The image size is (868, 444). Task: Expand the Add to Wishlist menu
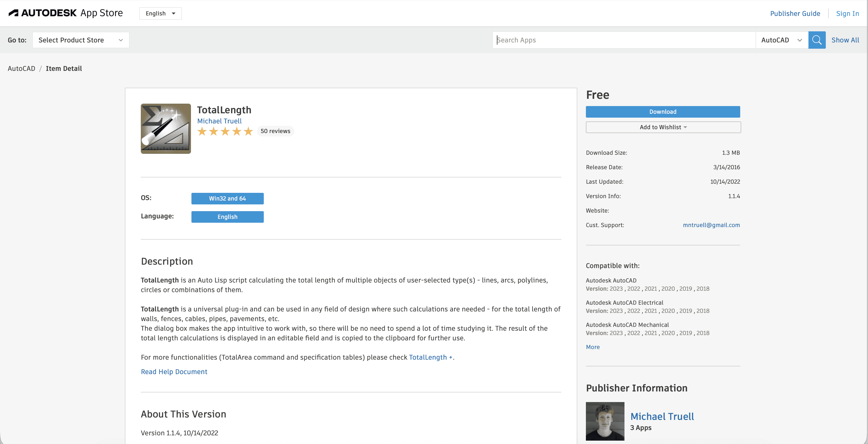[x=663, y=127]
